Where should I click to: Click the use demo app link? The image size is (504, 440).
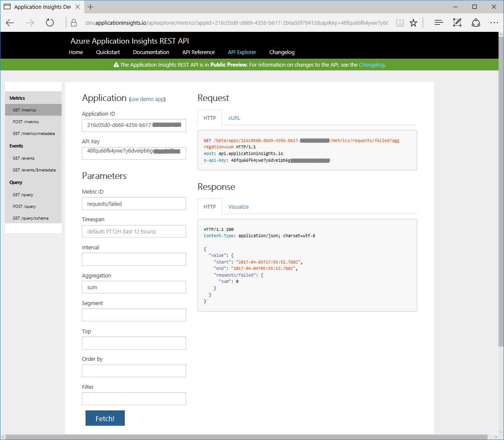pyautogui.click(x=147, y=99)
